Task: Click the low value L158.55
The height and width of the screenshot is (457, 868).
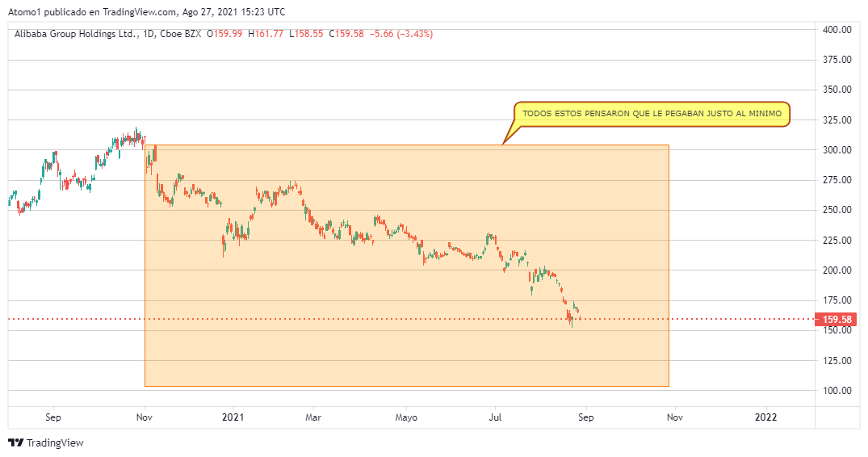Action: pos(305,34)
